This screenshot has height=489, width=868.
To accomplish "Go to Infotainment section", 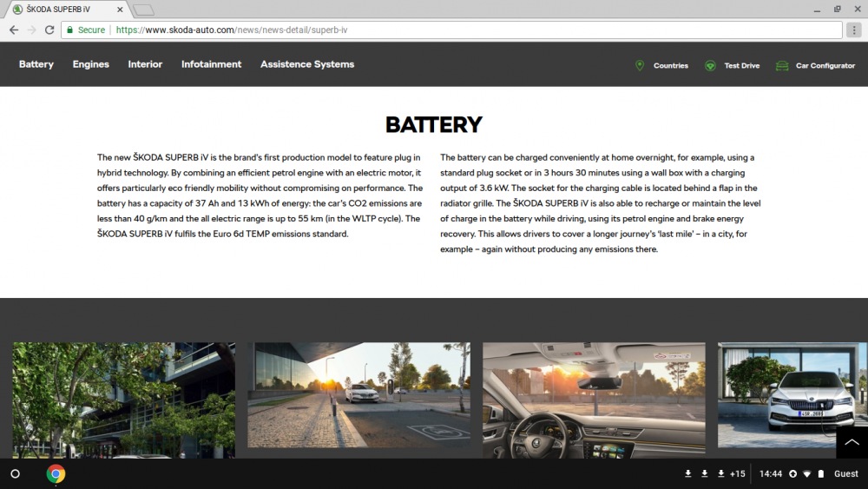I will pyautogui.click(x=212, y=64).
